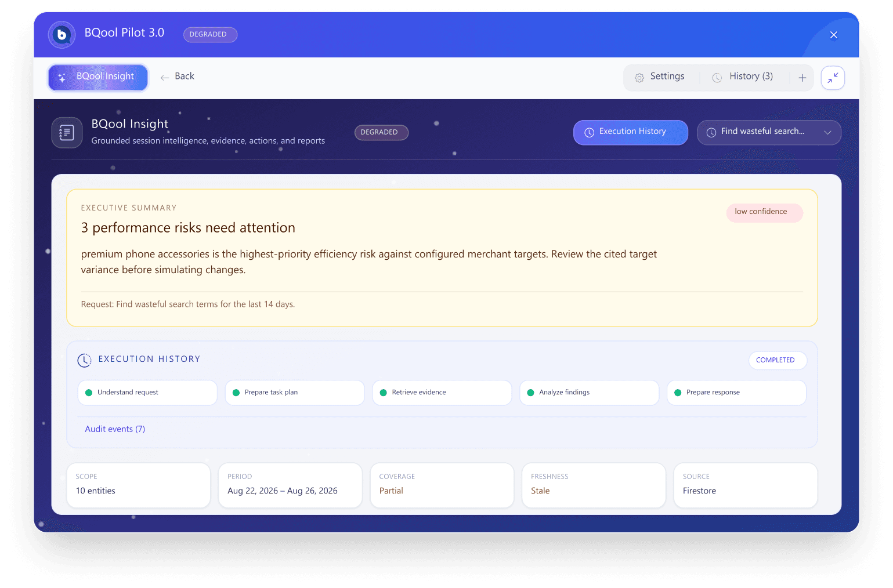The width and height of the screenshot is (893, 588).
Task: Click the Execution History clock icon in the card
Action: [x=84, y=360]
